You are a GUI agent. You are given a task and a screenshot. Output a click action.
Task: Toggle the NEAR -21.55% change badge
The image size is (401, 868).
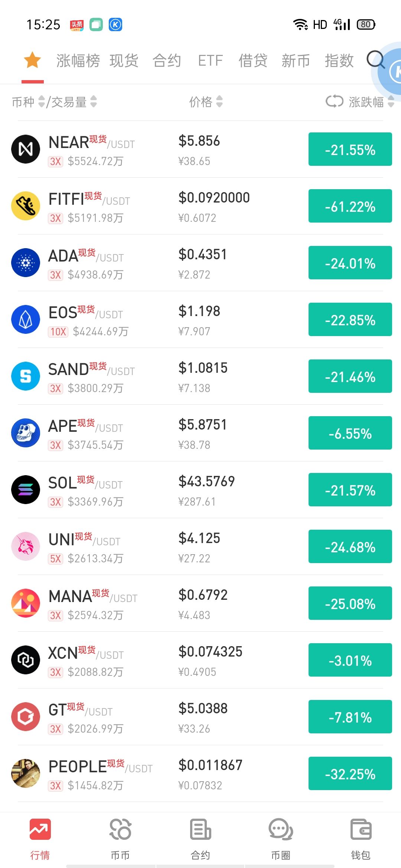coord(350,149)
